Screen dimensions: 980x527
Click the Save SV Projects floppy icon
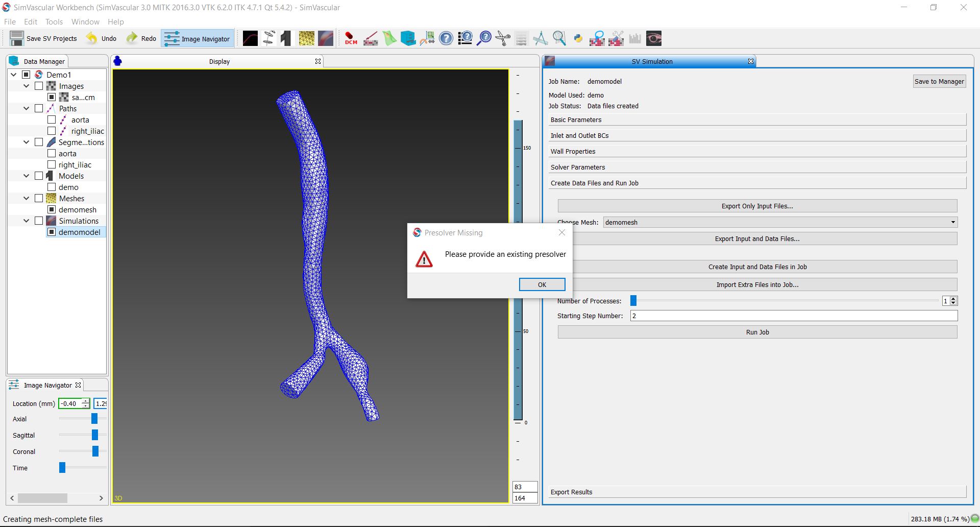pyautogui.click(x=17, y=38)
